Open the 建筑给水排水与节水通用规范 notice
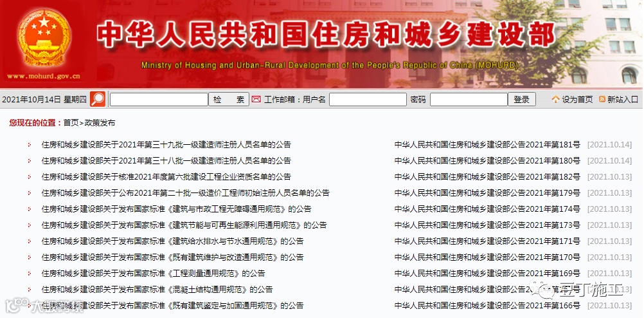644x318 pixels. pyautogui.click(x=172, y=241)
